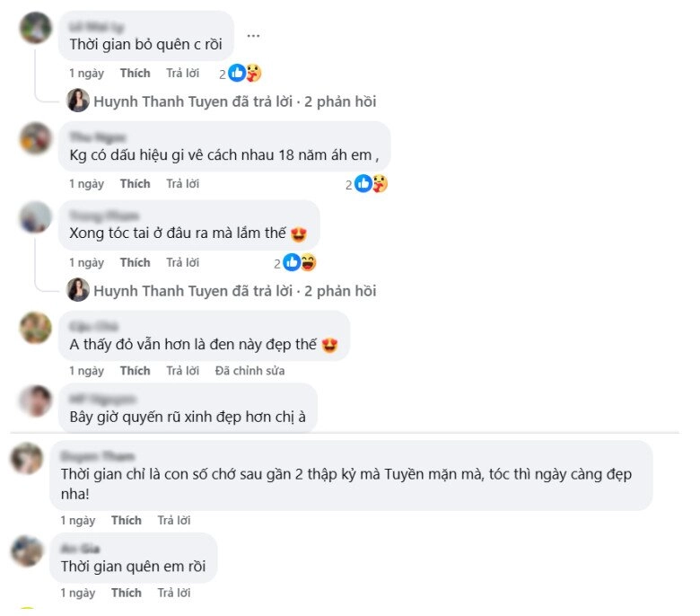Open profile picture beside 'Thời gian bỏ quên c rồi'
The height and width of the screenshot is (616, 700).
[x=36, y=28]
